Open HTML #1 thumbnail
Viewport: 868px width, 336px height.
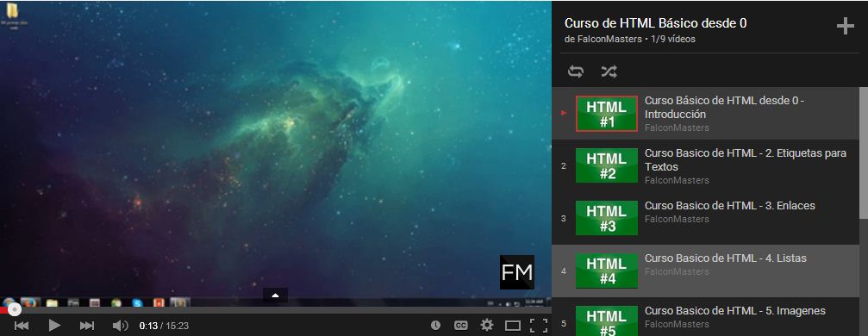point(607,114)
